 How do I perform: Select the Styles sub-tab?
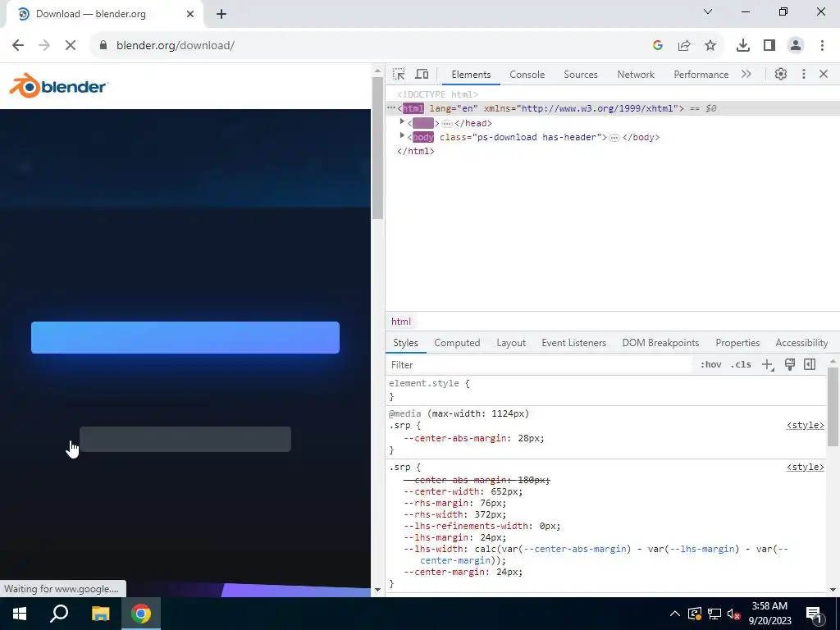(x=405, y=343)
